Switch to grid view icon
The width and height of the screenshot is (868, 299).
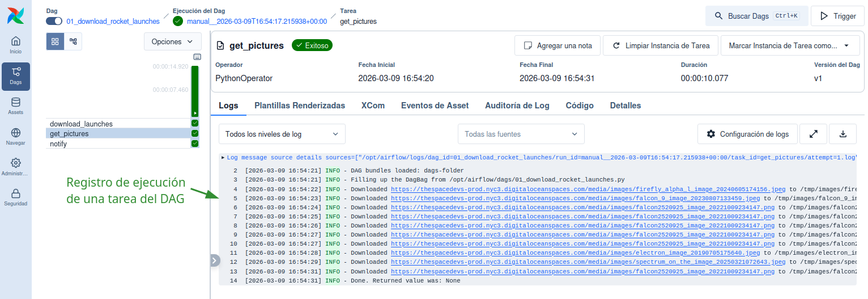click(55, 41)
